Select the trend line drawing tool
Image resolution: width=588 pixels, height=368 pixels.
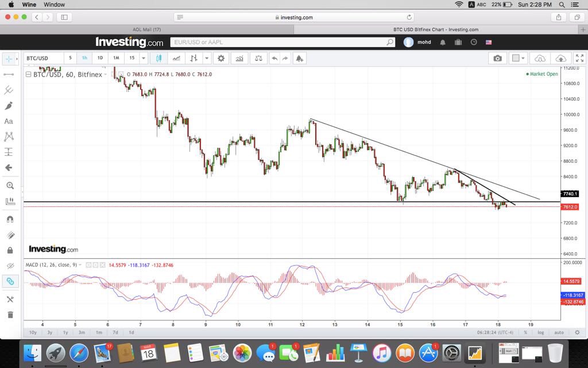point(9,74)
